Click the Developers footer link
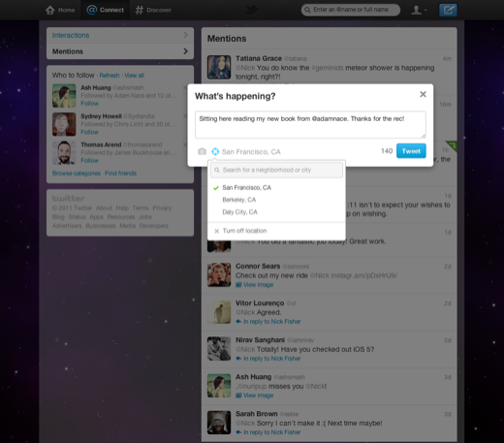This screenshot has height=443, width=504. pyautogui.click(x=154, y=226)
